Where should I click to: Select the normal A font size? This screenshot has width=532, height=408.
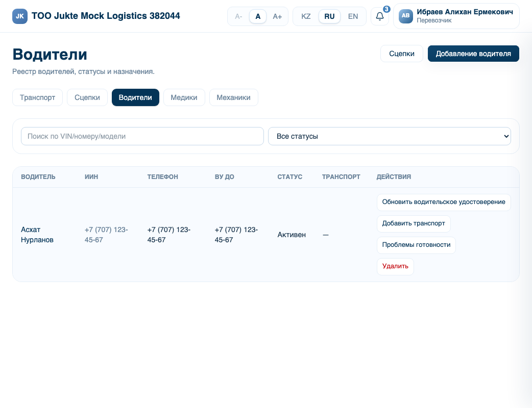pyautogui.click(x=258, y=16)
